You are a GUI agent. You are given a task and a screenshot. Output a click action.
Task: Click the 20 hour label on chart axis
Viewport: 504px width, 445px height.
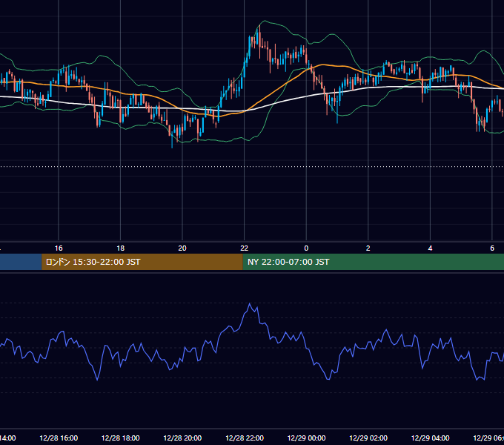click(182, 248)
